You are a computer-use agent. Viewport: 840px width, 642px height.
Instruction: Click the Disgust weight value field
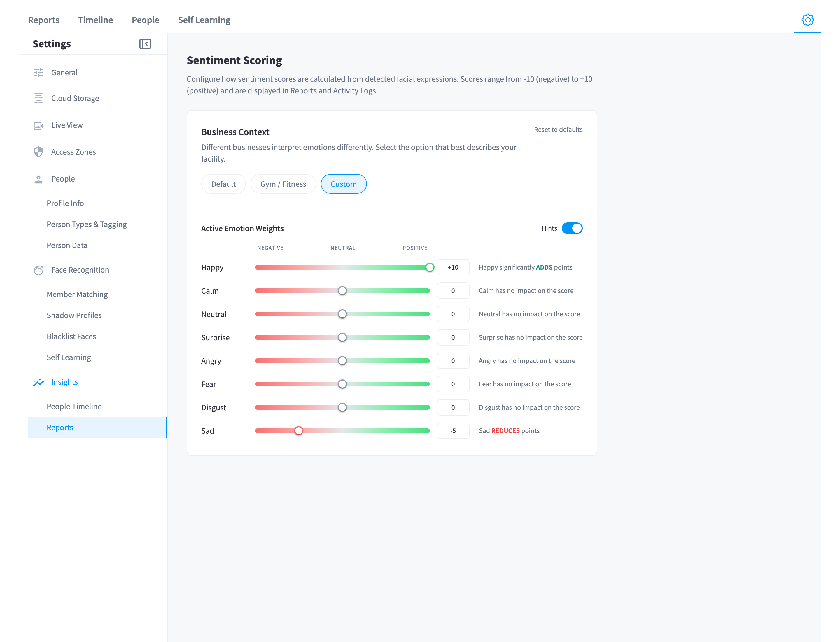point(453,408)
